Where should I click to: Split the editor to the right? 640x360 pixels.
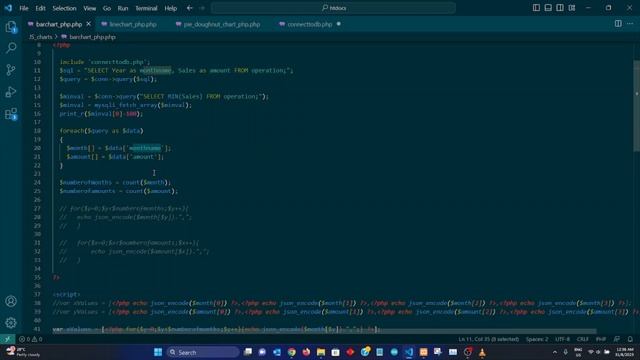[618, 24]
